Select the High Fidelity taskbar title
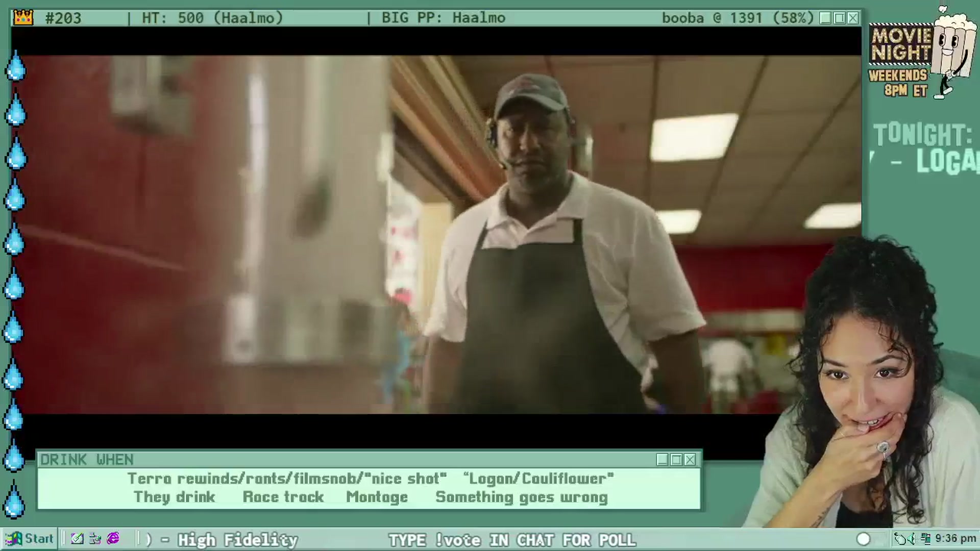980x551 pixels. tap(237, 540)
